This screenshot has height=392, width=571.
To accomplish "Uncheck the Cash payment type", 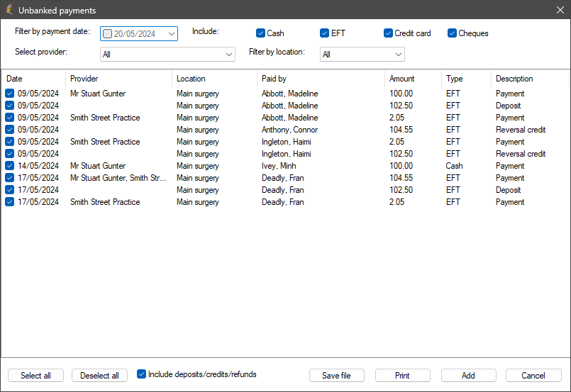I will (260, 33).
